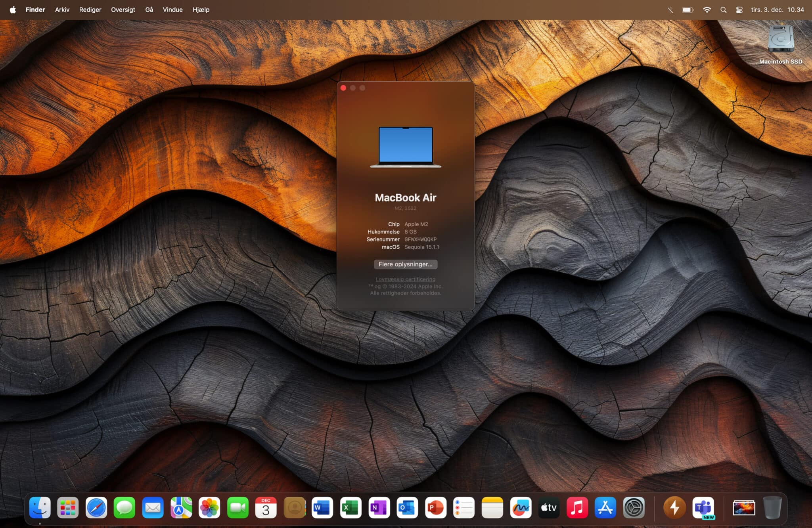Open Mail app in Dock

pyautogui.click(x=153, y=507)
